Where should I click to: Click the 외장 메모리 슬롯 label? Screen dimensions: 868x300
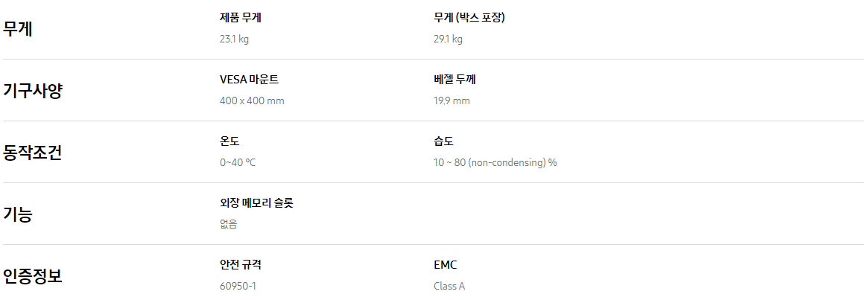[x=257, y=203]
